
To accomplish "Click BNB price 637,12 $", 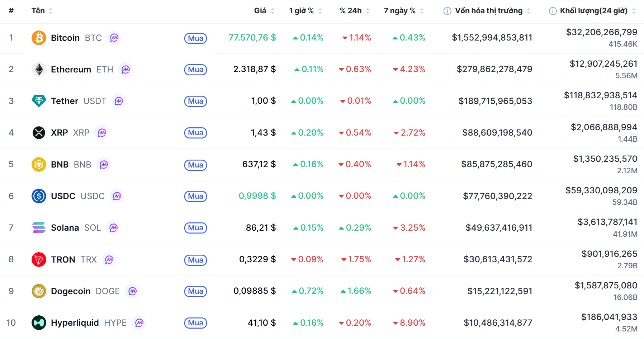I will 259,164.
